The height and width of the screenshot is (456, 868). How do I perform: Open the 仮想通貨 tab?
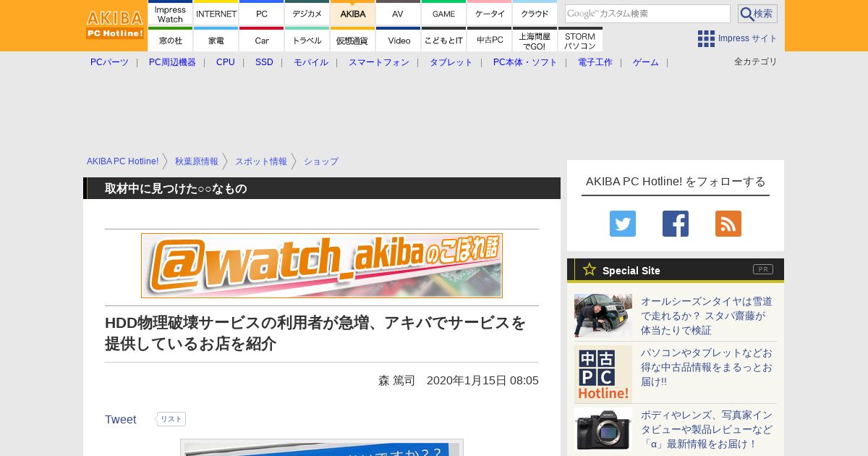click(x=352, y=39)
